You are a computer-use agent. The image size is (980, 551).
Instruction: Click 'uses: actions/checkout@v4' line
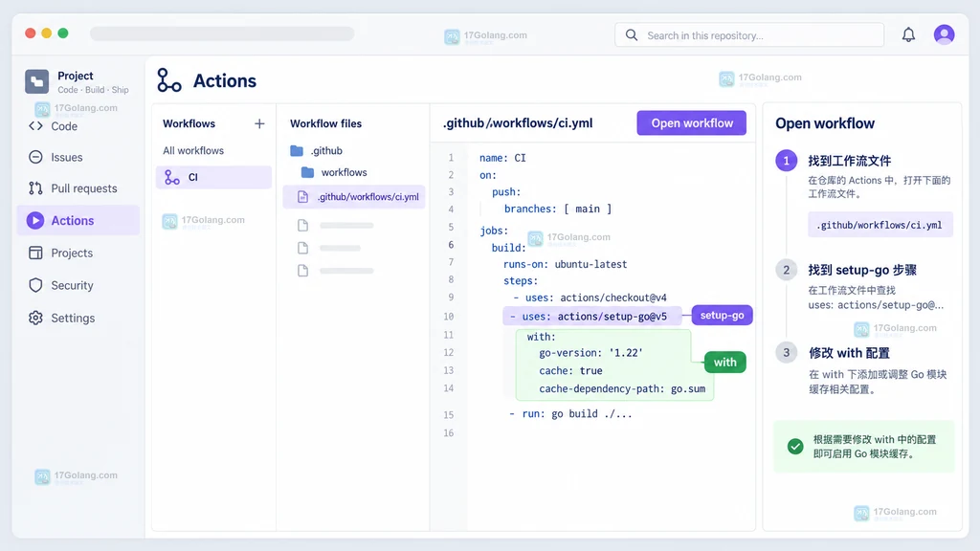[590, 298]
